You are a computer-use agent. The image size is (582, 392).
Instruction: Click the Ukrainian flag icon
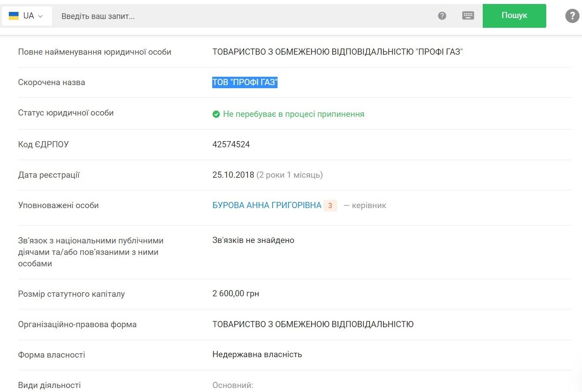14,16
